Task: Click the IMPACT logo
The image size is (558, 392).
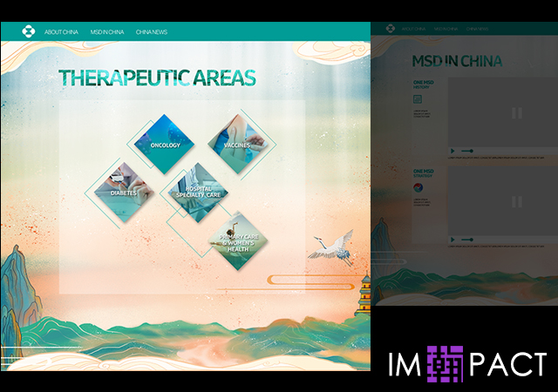Action: (x=467, y=363)
